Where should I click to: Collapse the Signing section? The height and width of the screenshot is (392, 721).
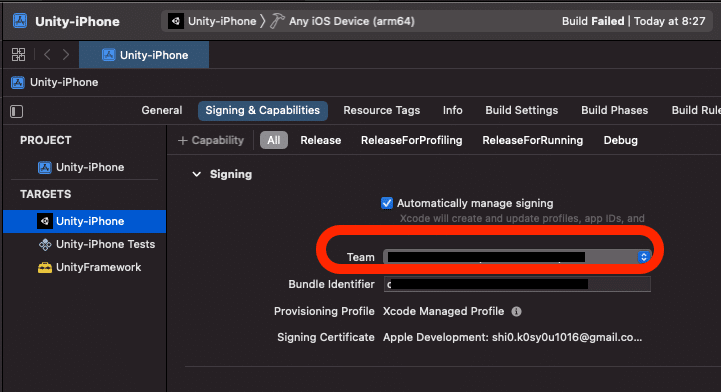point(196,174)
